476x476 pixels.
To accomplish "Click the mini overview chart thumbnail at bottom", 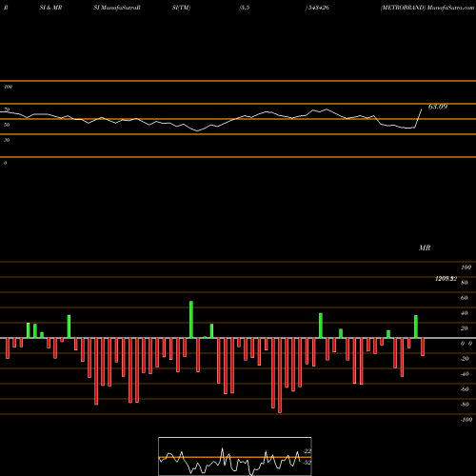I will click(x=235, y=456).
